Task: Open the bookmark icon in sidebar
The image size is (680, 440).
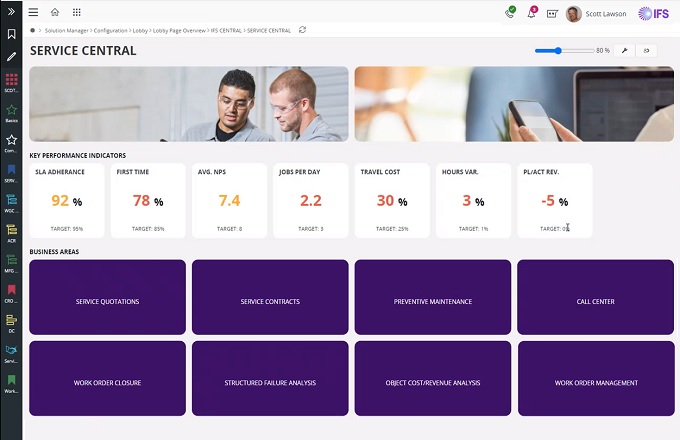Action: [x=11, y=34]
